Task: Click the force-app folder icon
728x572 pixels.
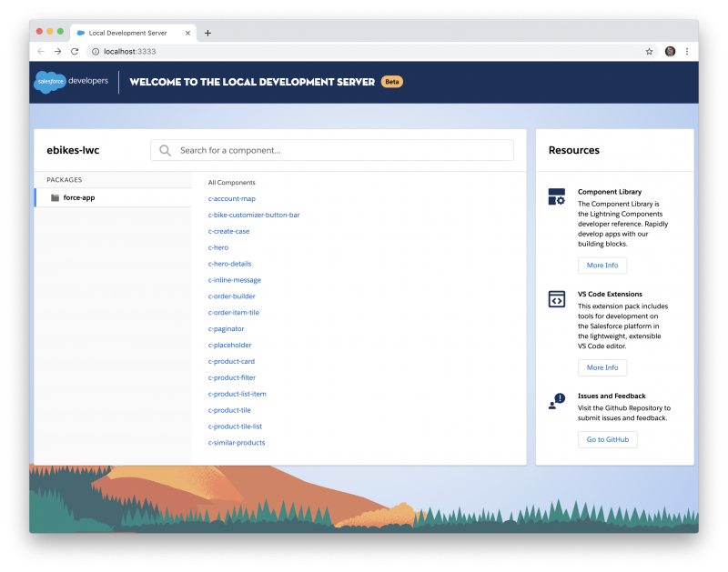Action: tap(55, 197)
